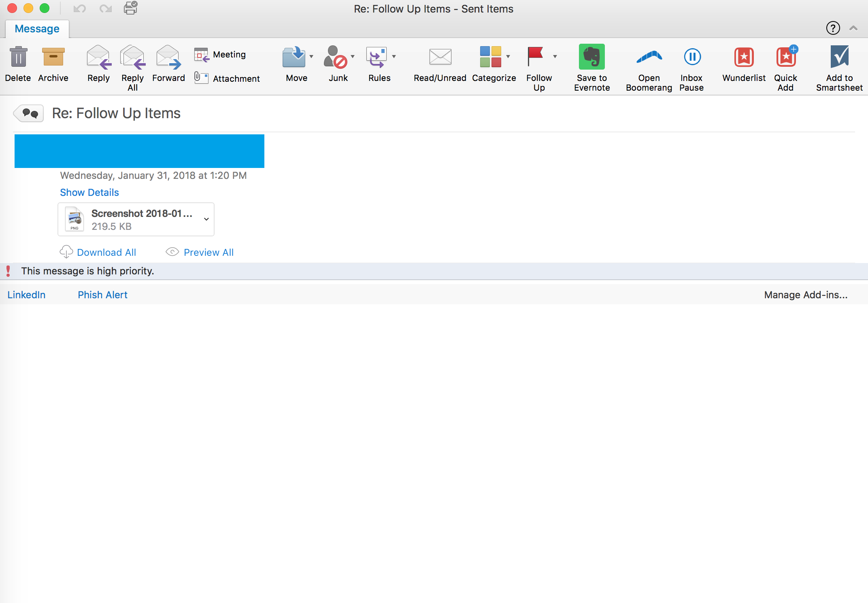Open the Screenshot PNG attachment thumbnail

click(x=74, y=219)
